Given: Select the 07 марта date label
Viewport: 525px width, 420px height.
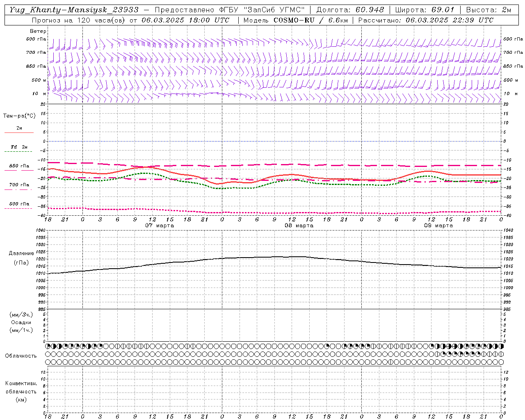Looking at the screenshot, I should point(160,226).
